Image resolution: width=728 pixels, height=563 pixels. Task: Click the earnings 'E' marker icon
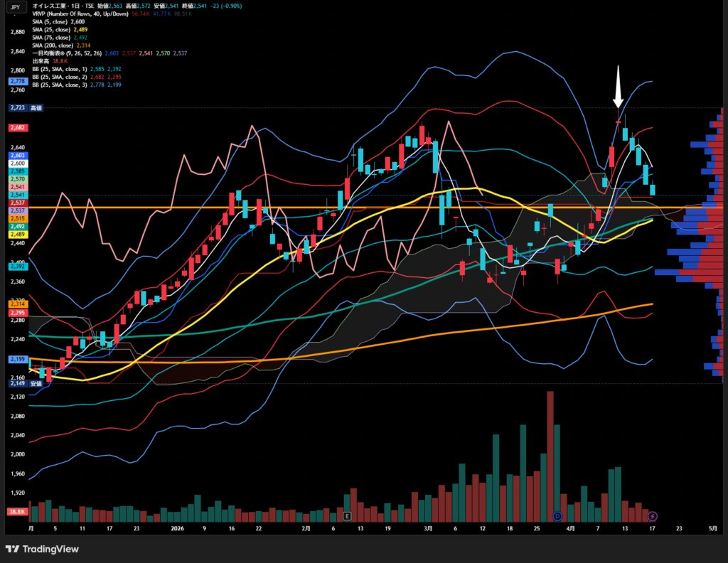(x=347, y=515)
